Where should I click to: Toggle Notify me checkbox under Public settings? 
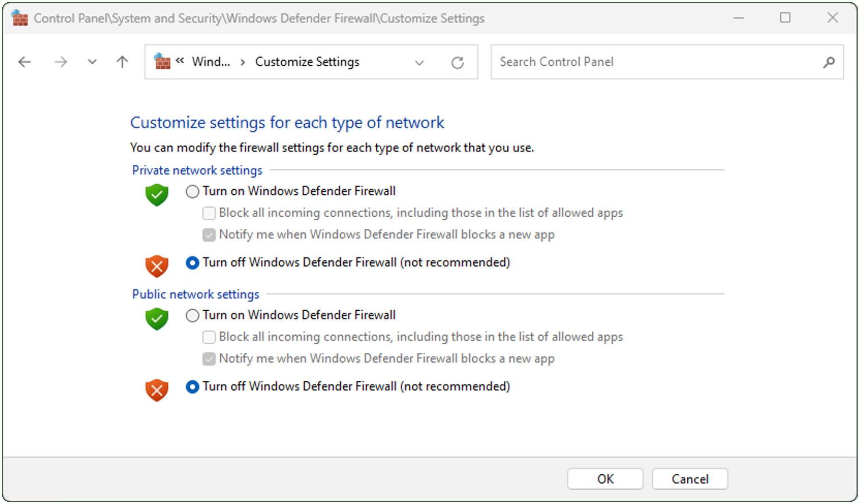pyautogui.click(x=209, y=359)
